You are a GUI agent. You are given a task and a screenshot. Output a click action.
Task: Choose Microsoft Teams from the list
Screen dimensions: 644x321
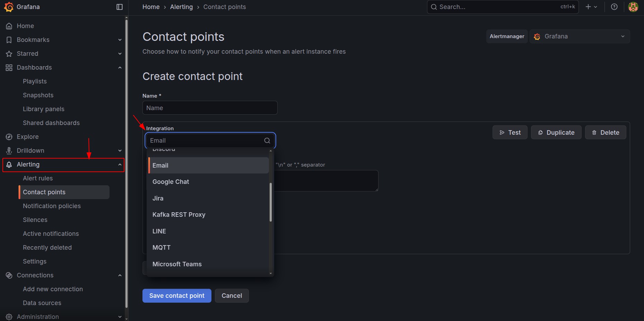pos(177,264)
